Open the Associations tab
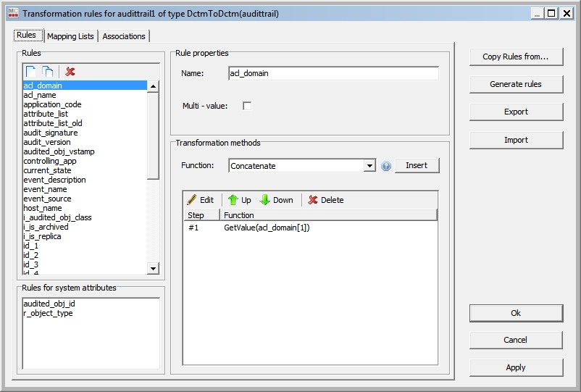This screenshot has height=392, width=581. tap(124, 36)
